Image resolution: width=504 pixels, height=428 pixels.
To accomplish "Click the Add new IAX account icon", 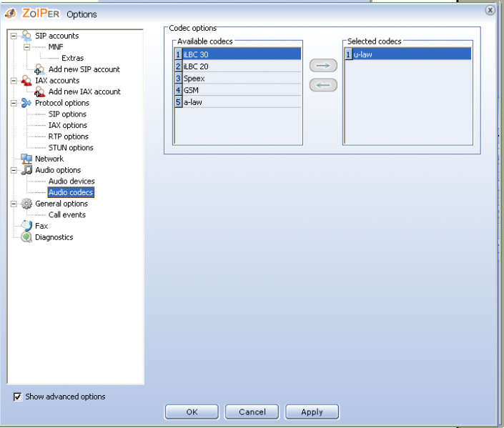I will [x=39, y=91].
